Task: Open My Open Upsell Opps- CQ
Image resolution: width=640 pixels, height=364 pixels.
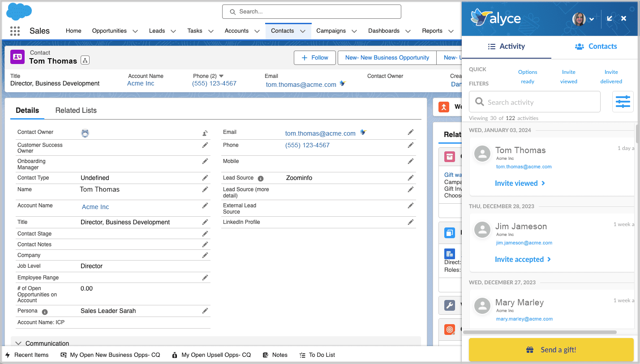Action: click(x=211, y=355)
